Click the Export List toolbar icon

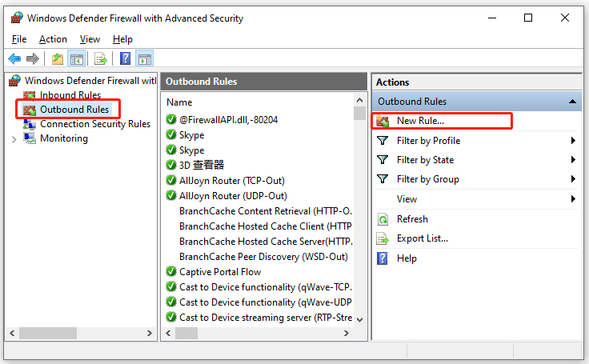pos(101,58)
